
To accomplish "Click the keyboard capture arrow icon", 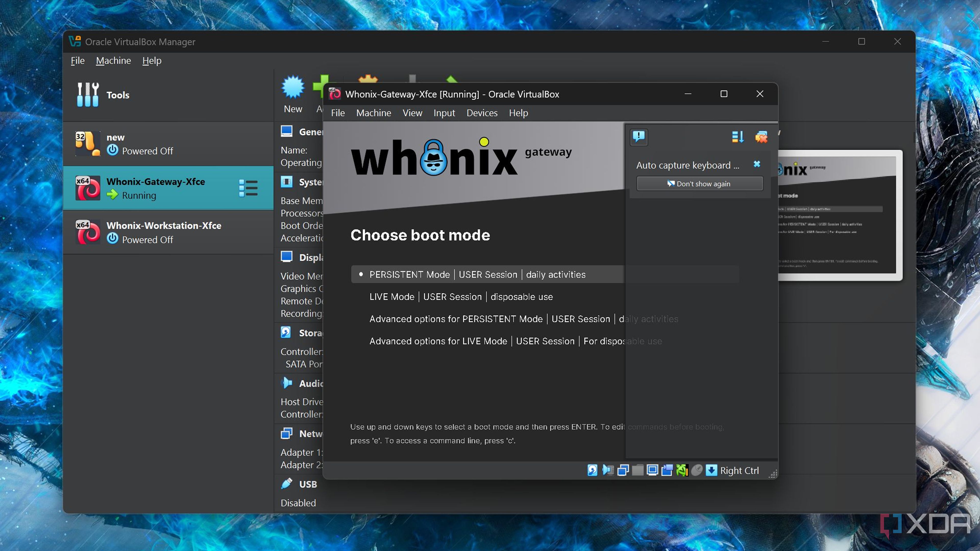I will (711, 470).
